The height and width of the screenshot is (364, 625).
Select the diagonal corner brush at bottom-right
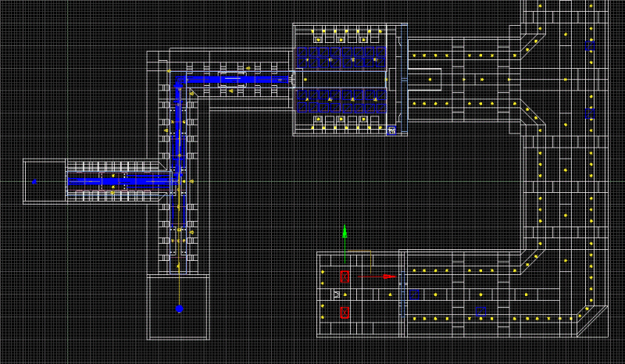click(592, 320)
